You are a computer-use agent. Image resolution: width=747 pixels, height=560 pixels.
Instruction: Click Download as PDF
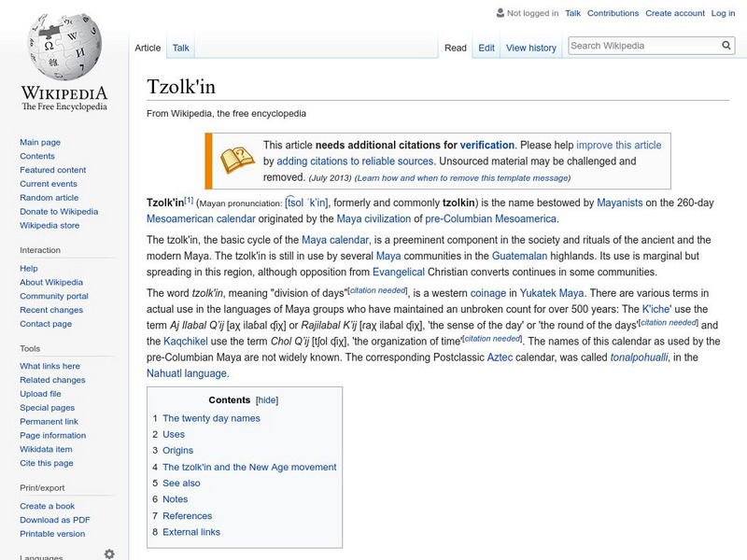click(x=55, y=520)
